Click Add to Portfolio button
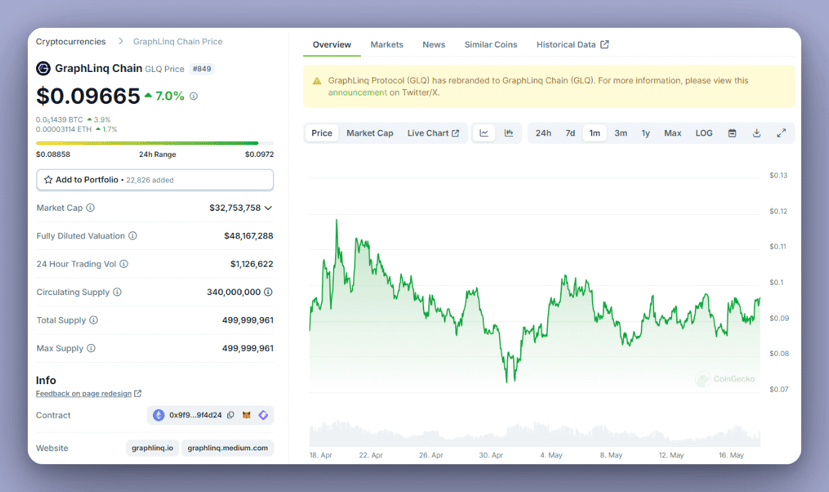The image size is (829, 492). pyautogui.click(x=155, y=180)
